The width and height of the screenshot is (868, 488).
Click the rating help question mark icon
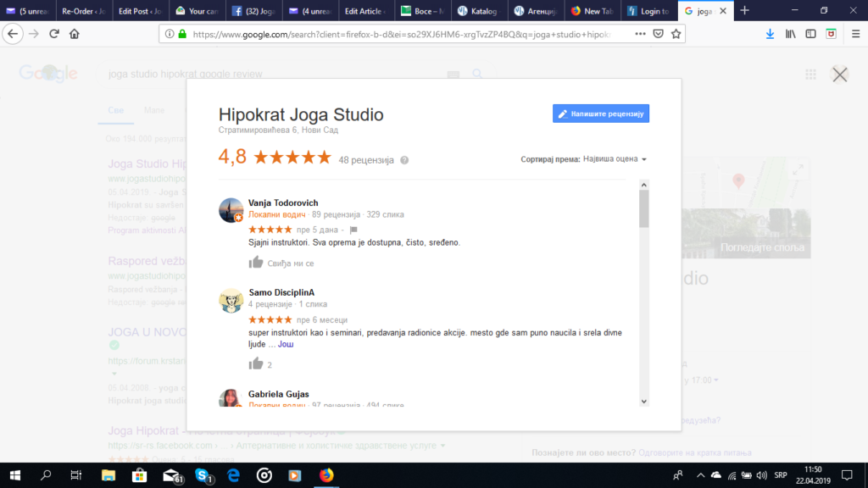[404, 160]
